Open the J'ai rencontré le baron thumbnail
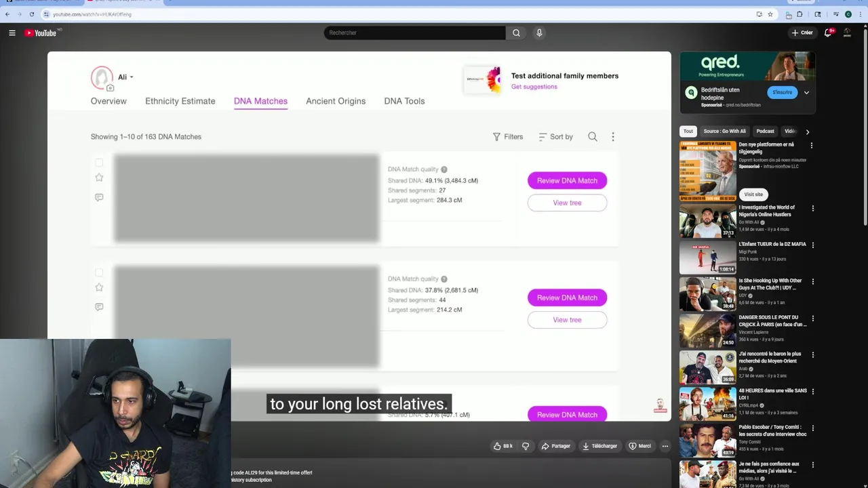The height and width of the screenshot is (488, 868). 708,367
